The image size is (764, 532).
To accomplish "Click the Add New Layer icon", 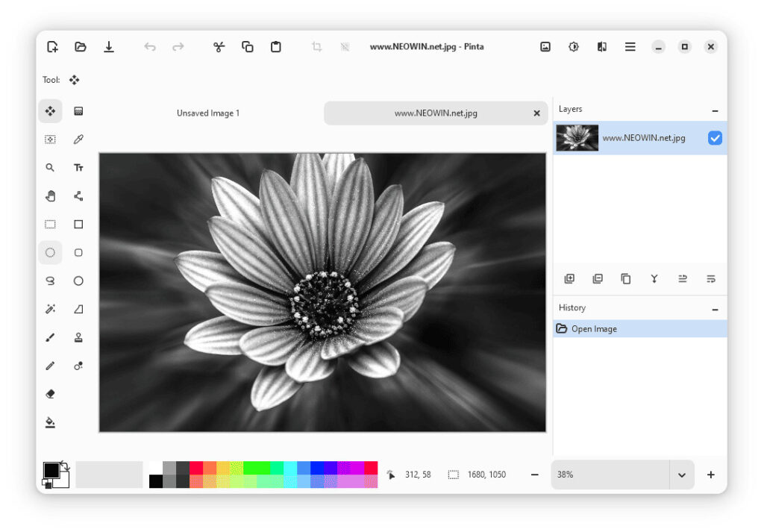I will pos(569,279).
